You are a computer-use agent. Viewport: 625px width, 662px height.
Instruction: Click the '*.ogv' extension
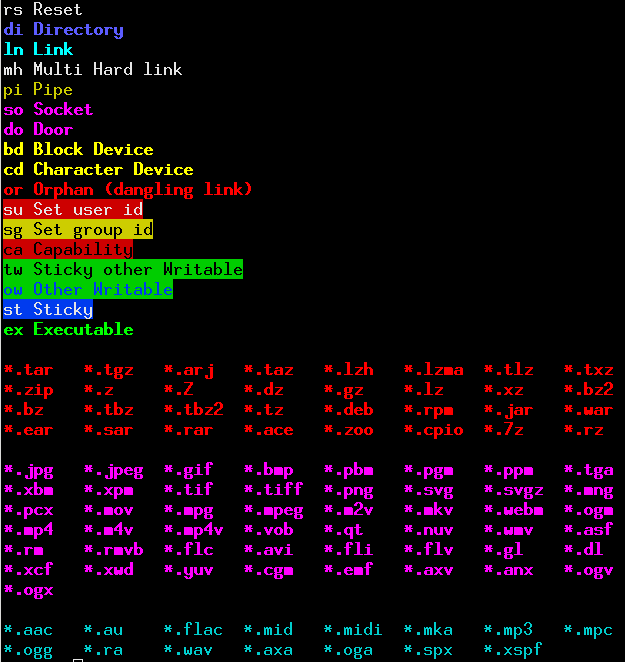coord(589,570)
